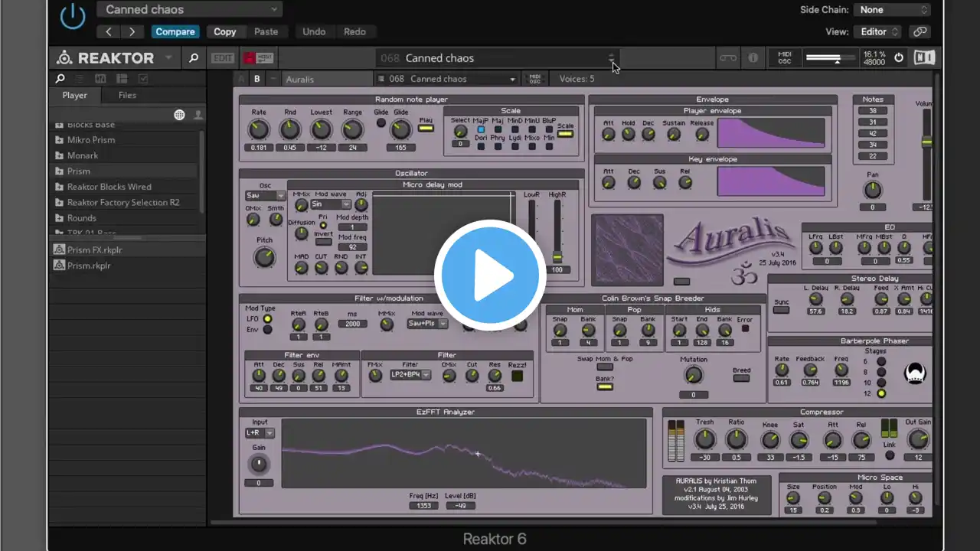Select the user content person icon
This screenshot has width=980, height=551.
[198, 115]
